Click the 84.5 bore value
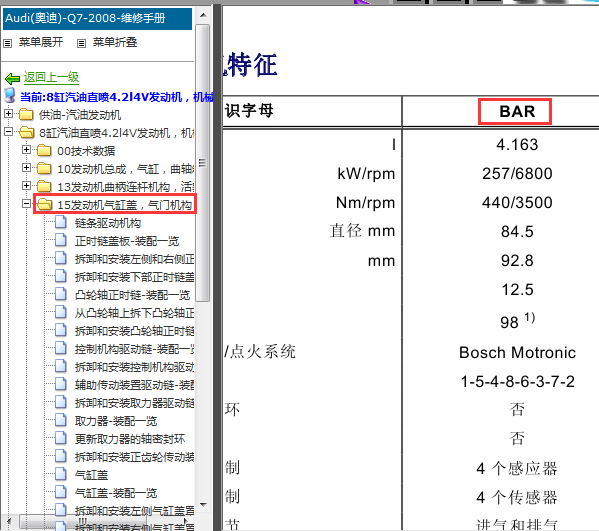The width and height of the screenshot is (599, 531). 517,232
